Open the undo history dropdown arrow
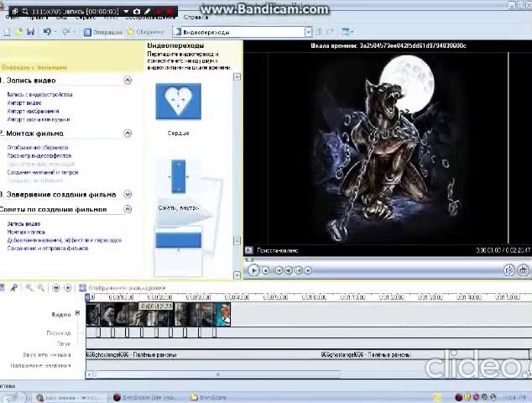The width and height of the screenshot is (532, 403). [x=55, y=32]
